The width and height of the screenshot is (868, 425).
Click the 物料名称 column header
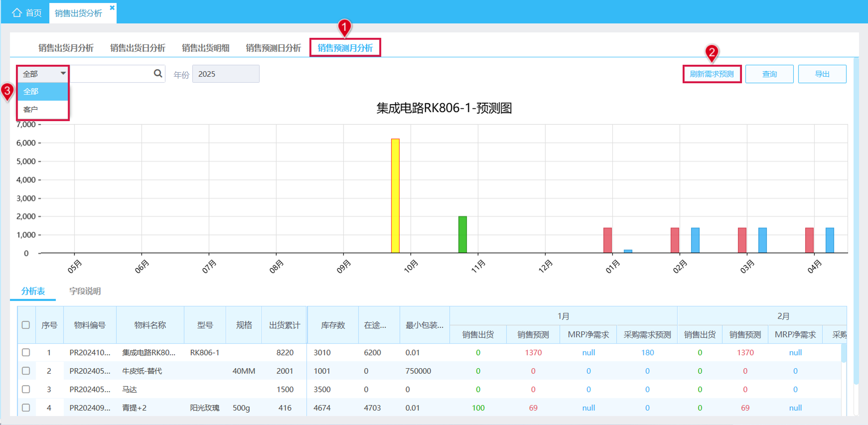(150, 325)
